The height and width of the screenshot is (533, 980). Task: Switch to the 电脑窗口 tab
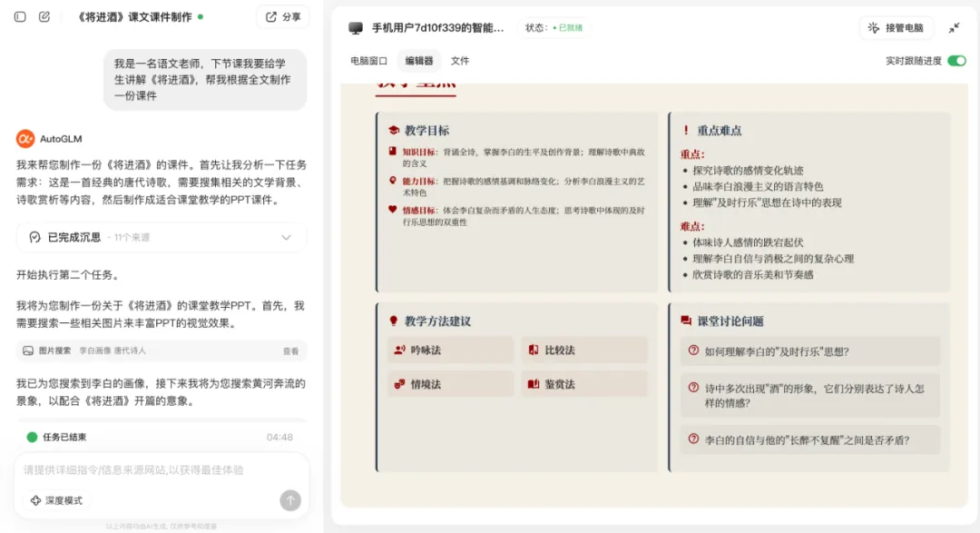coord(368,61)
